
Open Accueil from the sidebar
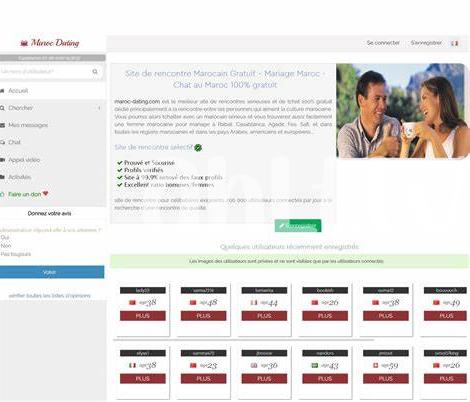click(x=18, y=91)
